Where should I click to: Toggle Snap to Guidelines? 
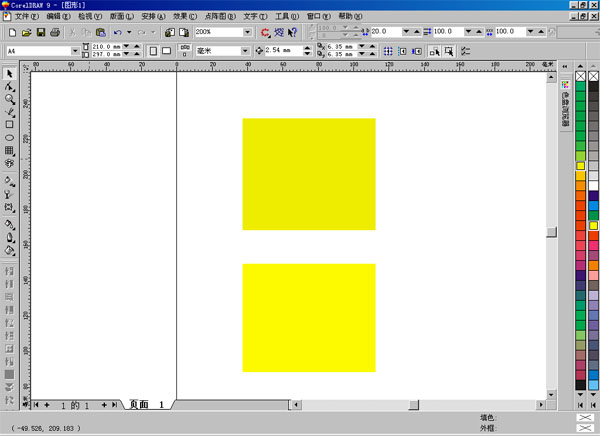(x=403, y=51)
